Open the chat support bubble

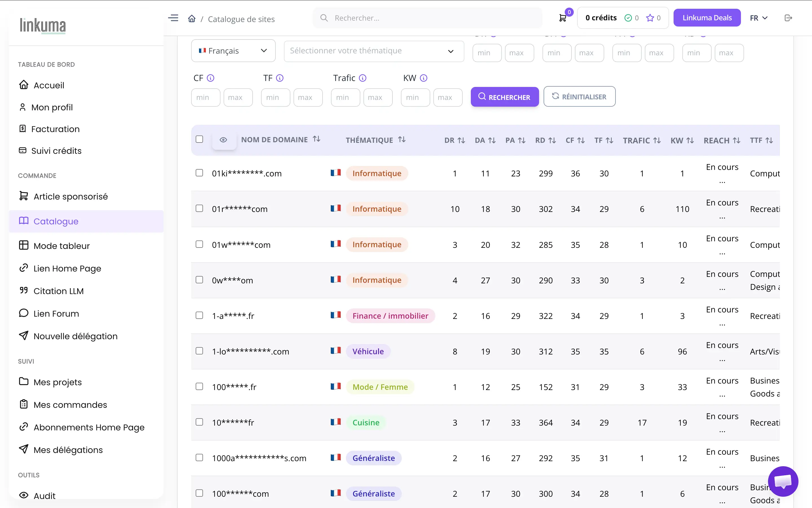[x=783, y=481]
